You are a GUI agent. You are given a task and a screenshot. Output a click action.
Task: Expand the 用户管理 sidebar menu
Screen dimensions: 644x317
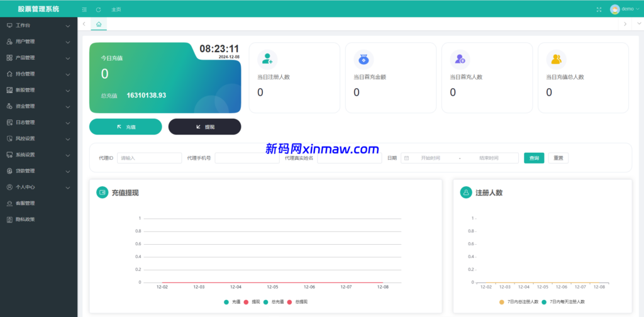tap(38, 42)
